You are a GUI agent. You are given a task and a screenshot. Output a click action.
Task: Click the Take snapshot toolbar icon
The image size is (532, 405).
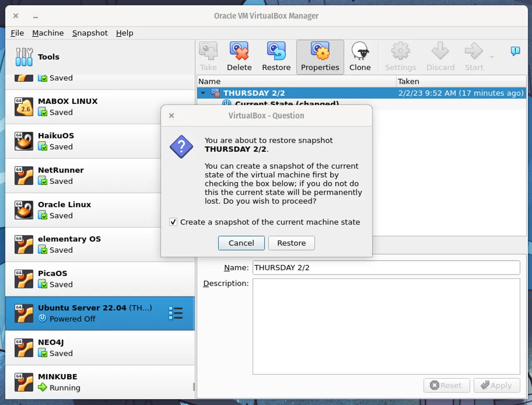point(208,51)
